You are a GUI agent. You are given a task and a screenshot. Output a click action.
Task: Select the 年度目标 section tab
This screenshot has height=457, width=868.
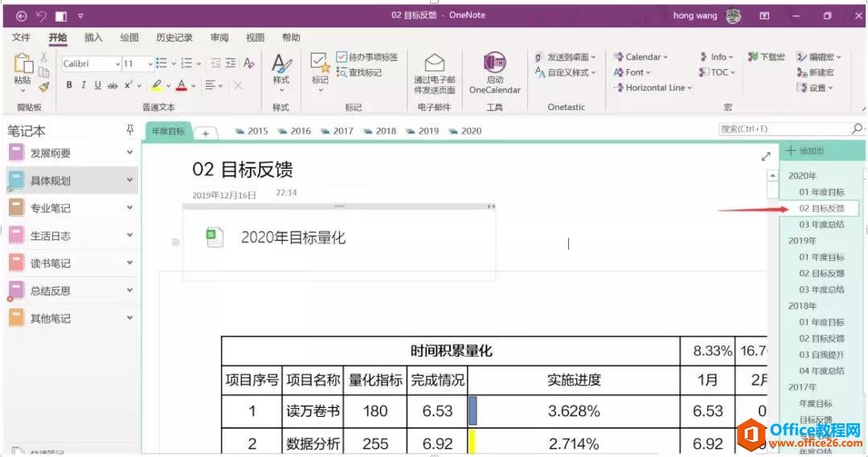coord(168,131)
